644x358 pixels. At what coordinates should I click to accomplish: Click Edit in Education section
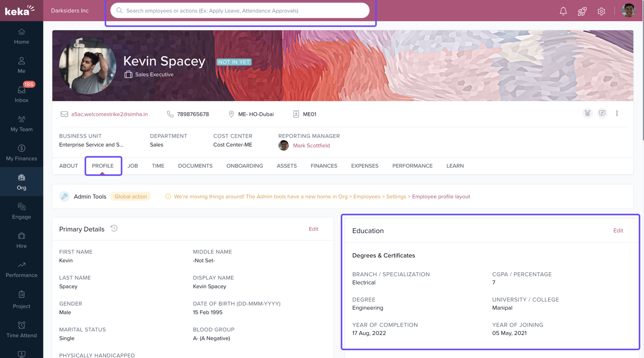coord(618,230)
